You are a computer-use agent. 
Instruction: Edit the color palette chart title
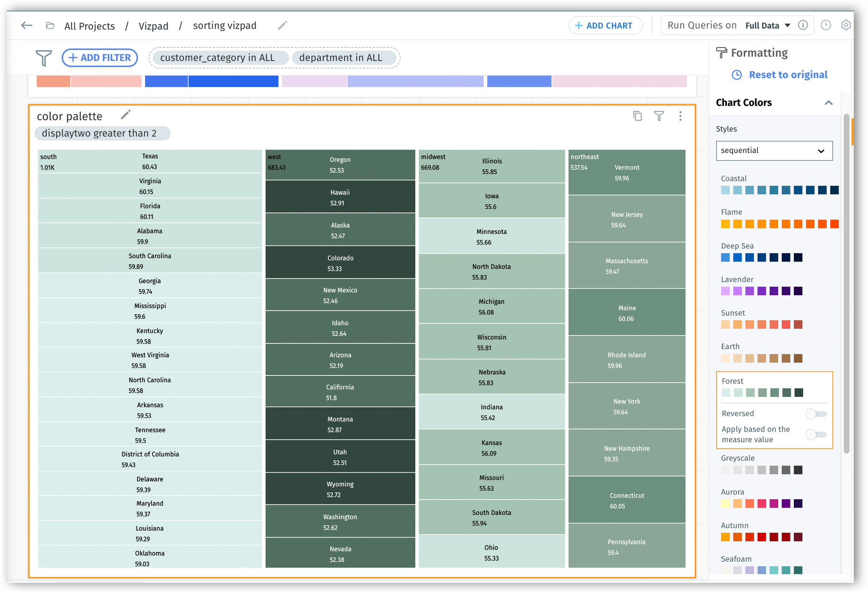(125, 115)
